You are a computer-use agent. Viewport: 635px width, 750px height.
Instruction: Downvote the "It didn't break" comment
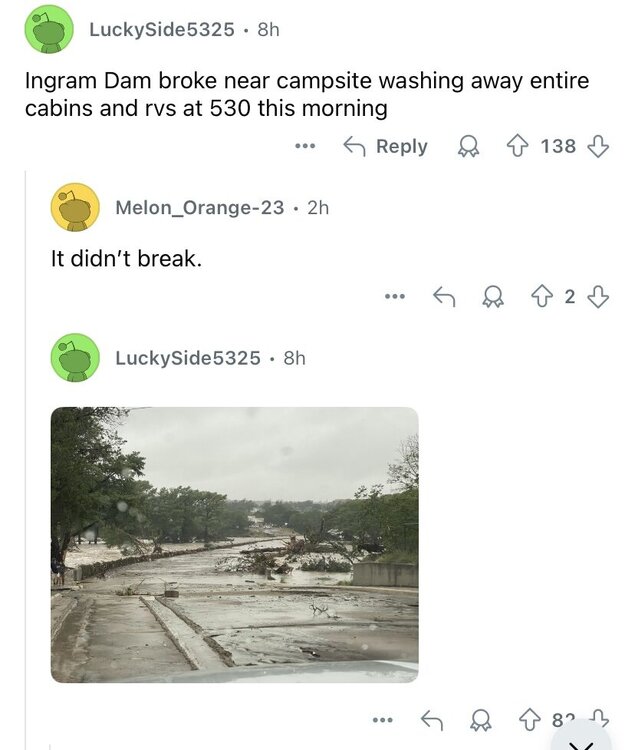pyautogui.click(x=598, y=296)
